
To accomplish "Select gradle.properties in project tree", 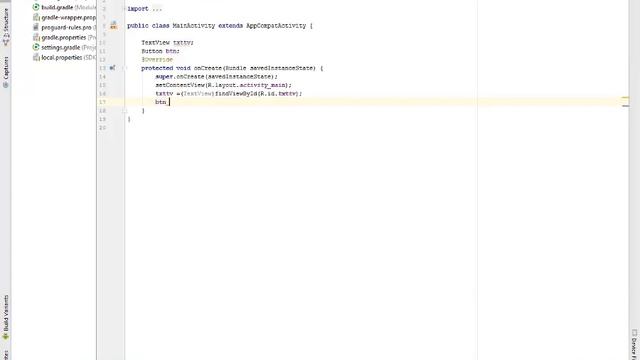I will point(64,38).
